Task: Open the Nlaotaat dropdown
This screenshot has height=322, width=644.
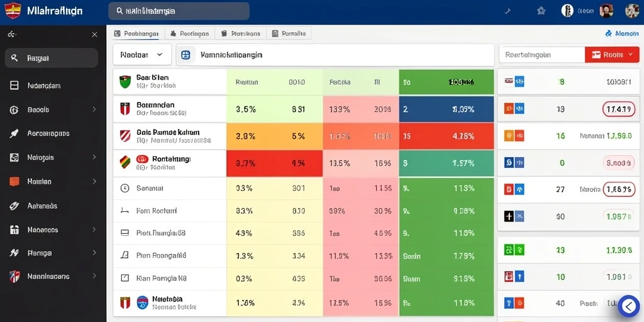Action: 142,55
